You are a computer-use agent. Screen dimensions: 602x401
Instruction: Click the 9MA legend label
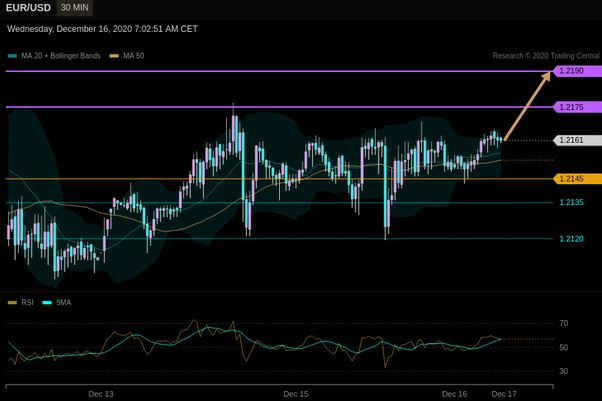[x=64, y=303]
